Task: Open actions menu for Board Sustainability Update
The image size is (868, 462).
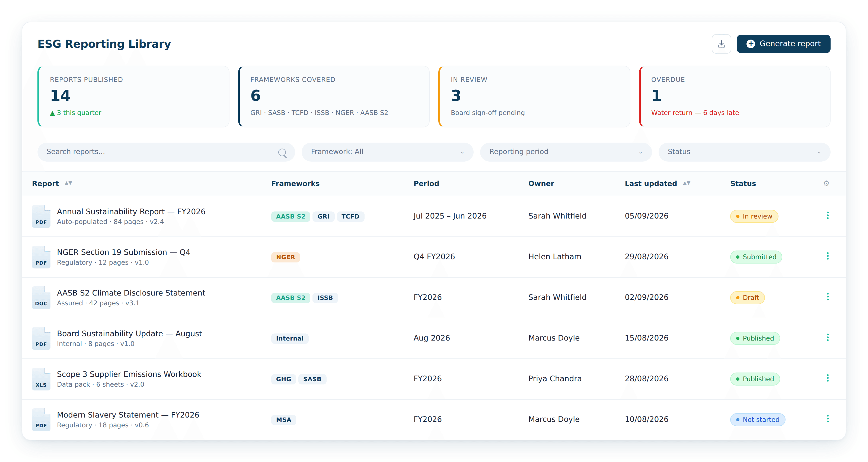Action: (x=828, y=337)
